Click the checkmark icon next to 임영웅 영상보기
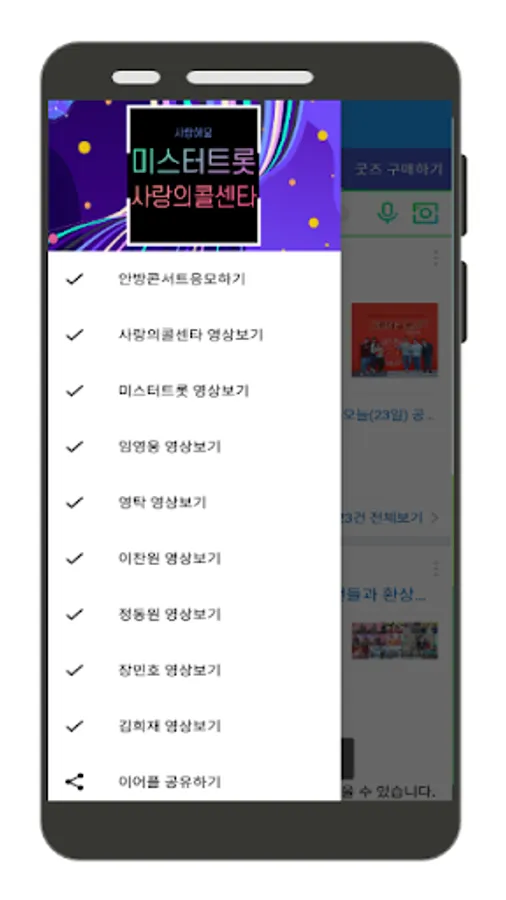The image size is (506, 900). (x=75, y=447)
